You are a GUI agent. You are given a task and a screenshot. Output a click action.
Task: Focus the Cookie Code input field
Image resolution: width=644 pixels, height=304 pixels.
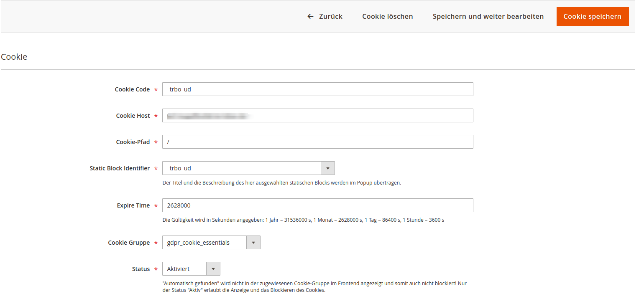[318, 89]
